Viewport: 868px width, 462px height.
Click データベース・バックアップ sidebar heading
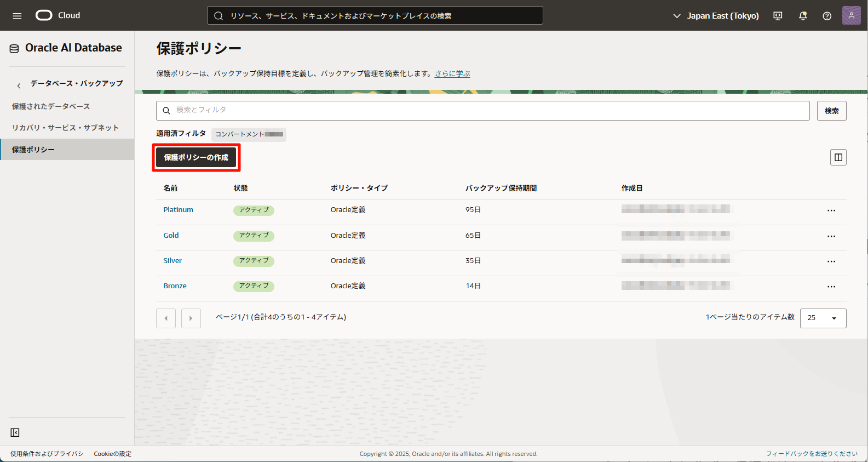coord(77,83)
